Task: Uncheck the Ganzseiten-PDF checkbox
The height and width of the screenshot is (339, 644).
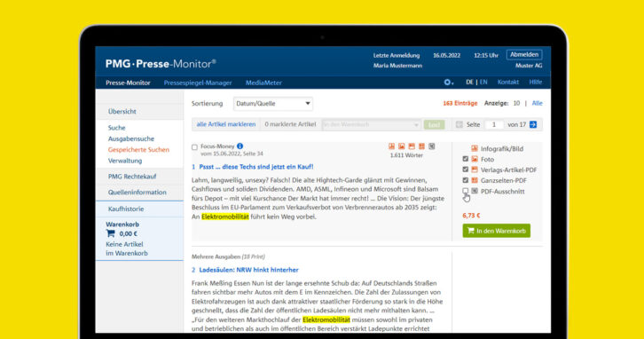Action: tap(466, 180)
